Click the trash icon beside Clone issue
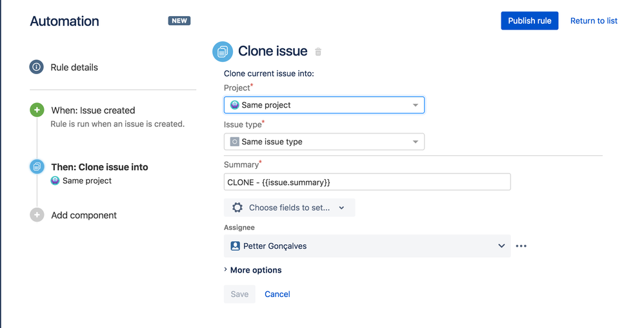 point(317,52)
